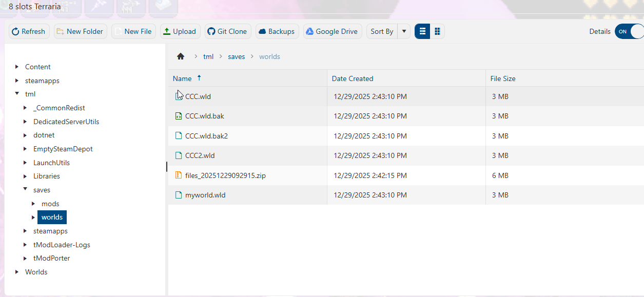Collapse the saves folder in tree

coord(25,189)
